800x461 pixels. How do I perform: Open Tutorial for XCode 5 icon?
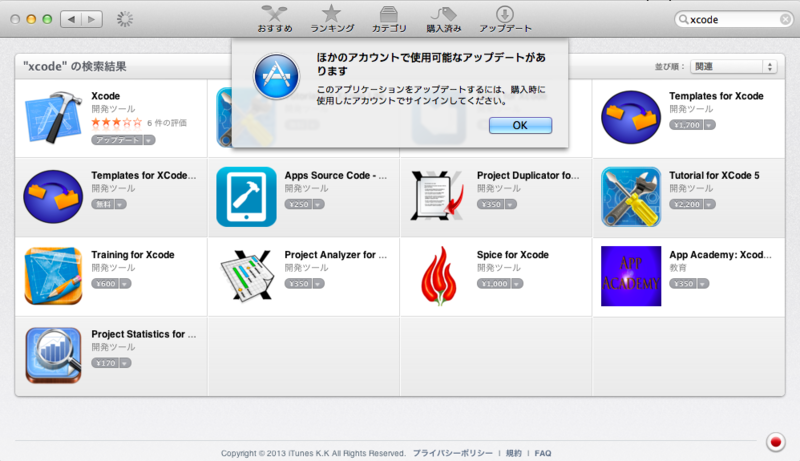631,197
